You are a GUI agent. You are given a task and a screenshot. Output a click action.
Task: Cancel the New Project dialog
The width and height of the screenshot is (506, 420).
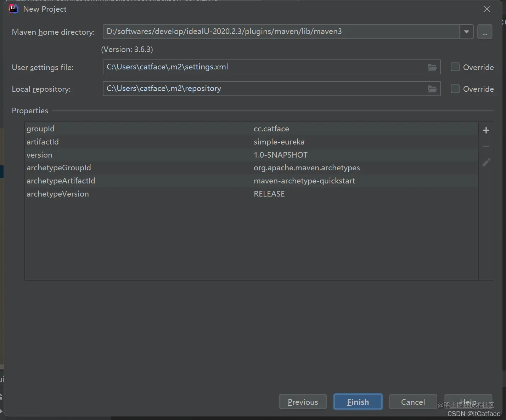[x=413, y=402]
